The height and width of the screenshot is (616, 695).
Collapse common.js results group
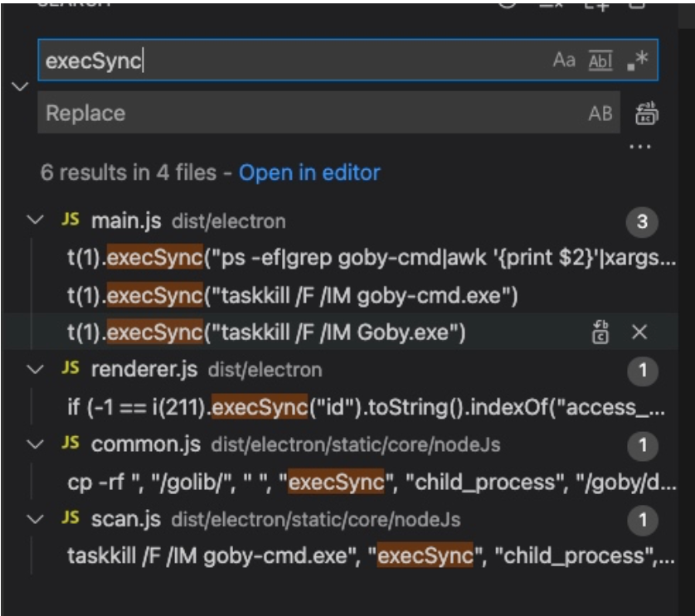pyautogui.click(x=35, y=444)
